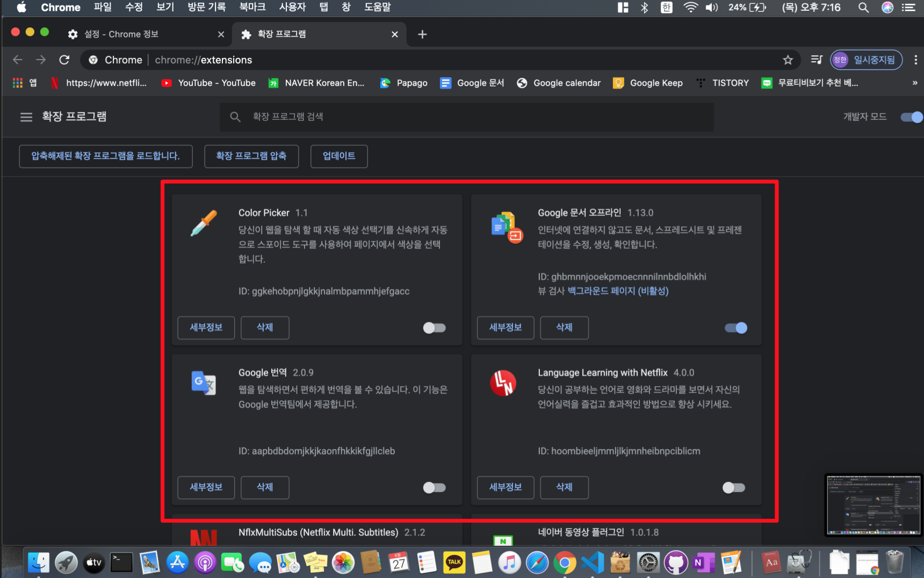
Task: Open Photos app from the dock
Action: tap(343, 562)
